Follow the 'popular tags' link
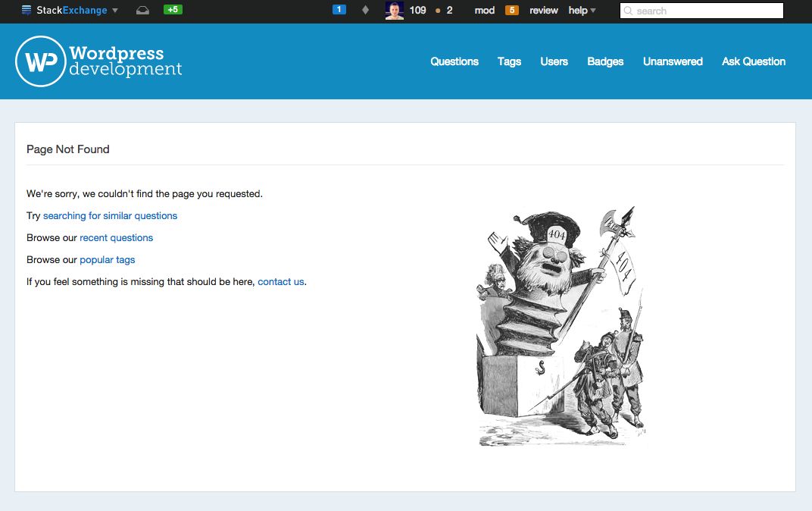Image resolution: width=812 pixels, height=511 pixels. [x=108, y=259]
